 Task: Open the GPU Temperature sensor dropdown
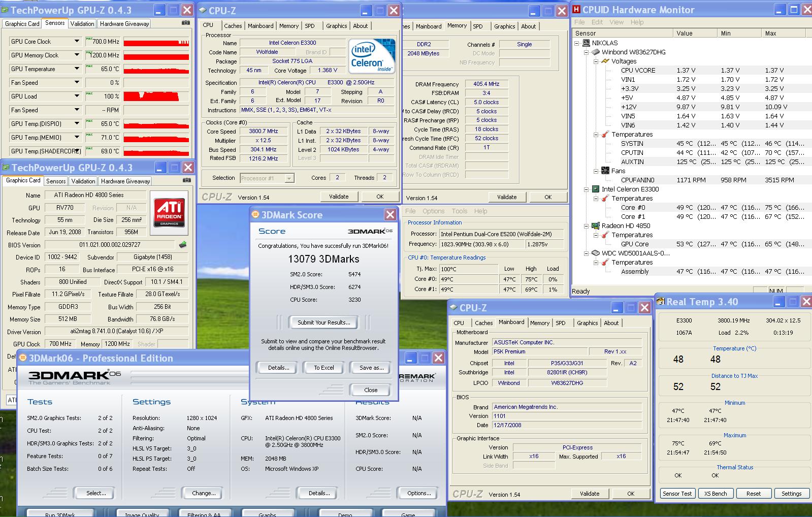point(77,69)
